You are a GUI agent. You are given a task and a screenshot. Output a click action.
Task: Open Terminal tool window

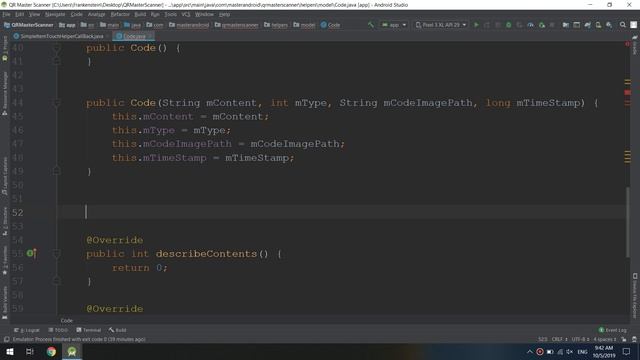(x=89, y=330)
